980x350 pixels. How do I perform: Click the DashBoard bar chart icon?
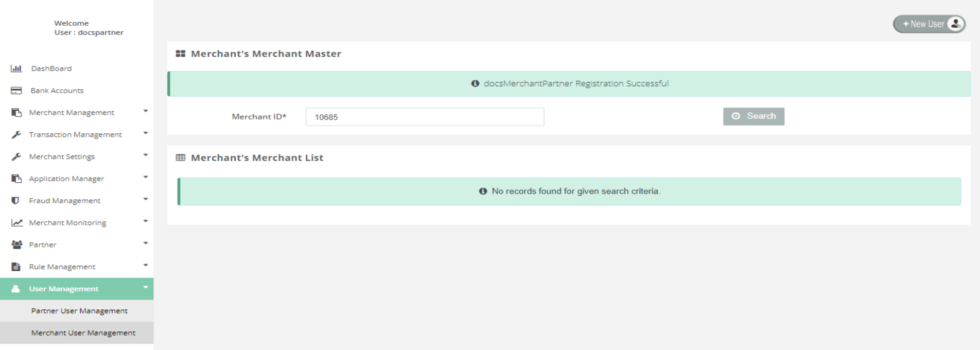point(16,68)
